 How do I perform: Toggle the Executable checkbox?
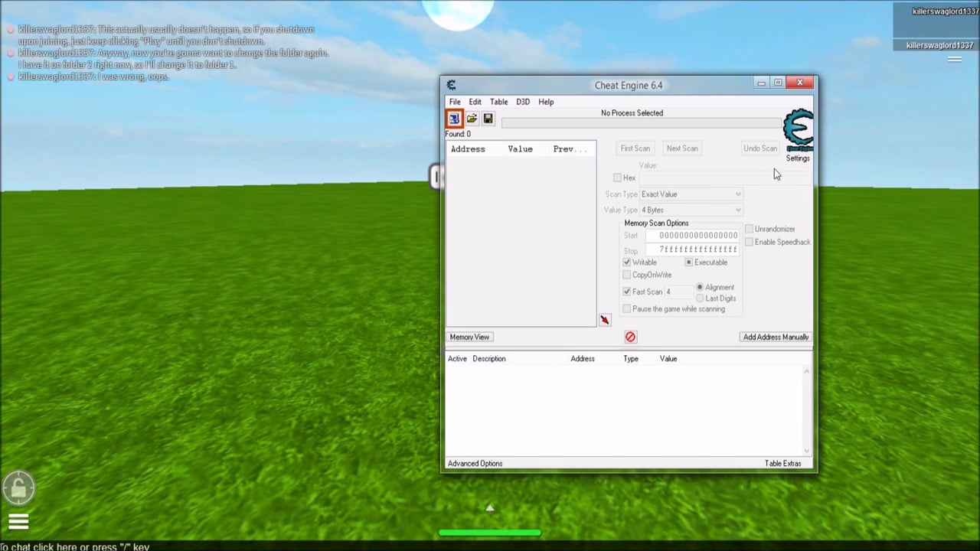click(x=689, y=262)
